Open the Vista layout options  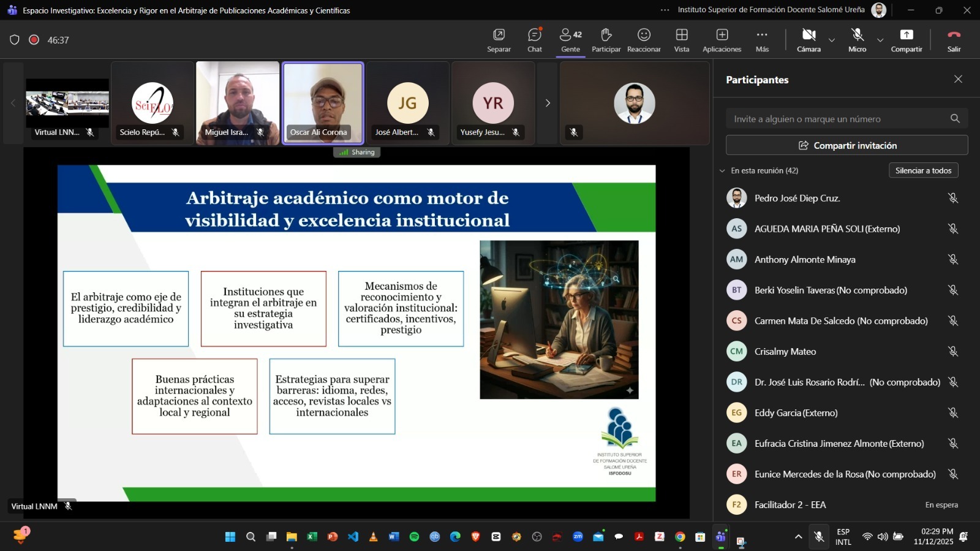[x=682, y=40]
